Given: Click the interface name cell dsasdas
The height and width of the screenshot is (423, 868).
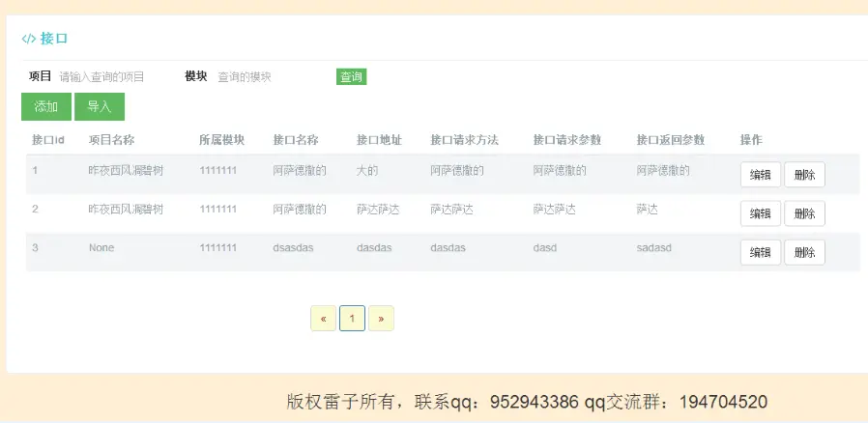Looking at the screenshot, I should coord(294,248).
